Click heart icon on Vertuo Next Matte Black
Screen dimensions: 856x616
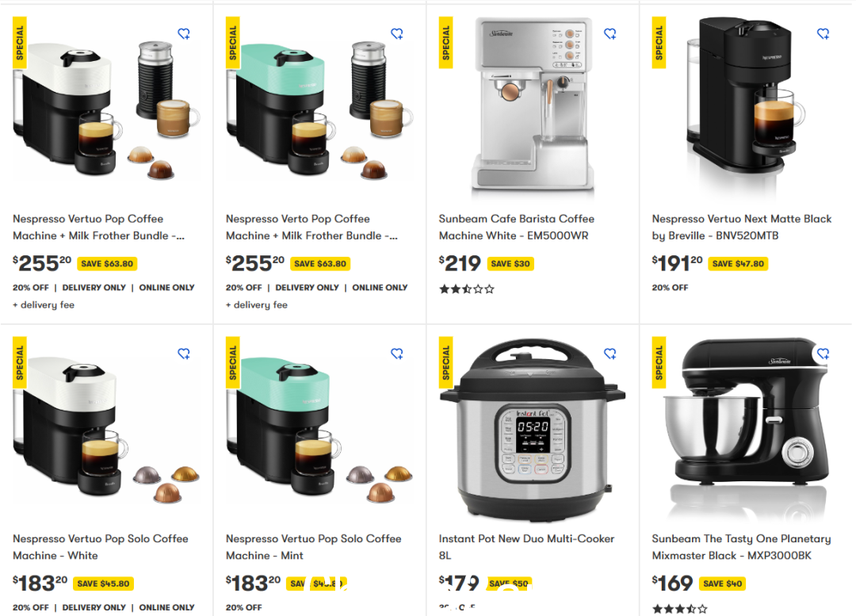pos(823,34)
